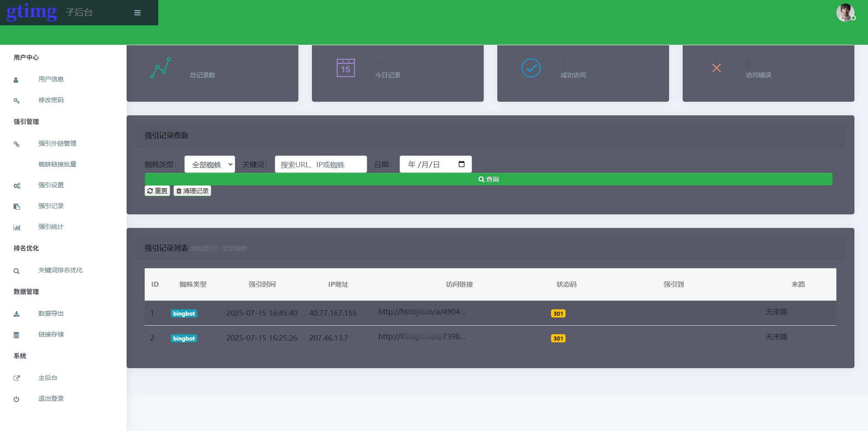868x431 pixels.
Task: Select 退出登录 to log out
Action: click(x=51, y=398)
